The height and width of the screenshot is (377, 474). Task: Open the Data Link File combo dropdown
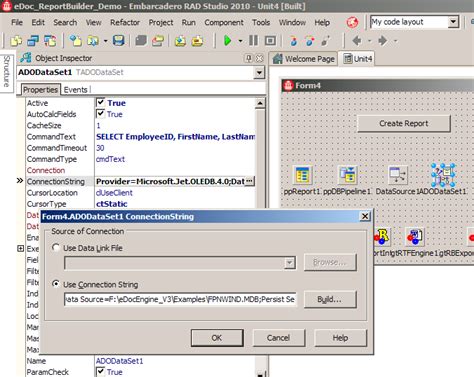click(x=289, y=263)
